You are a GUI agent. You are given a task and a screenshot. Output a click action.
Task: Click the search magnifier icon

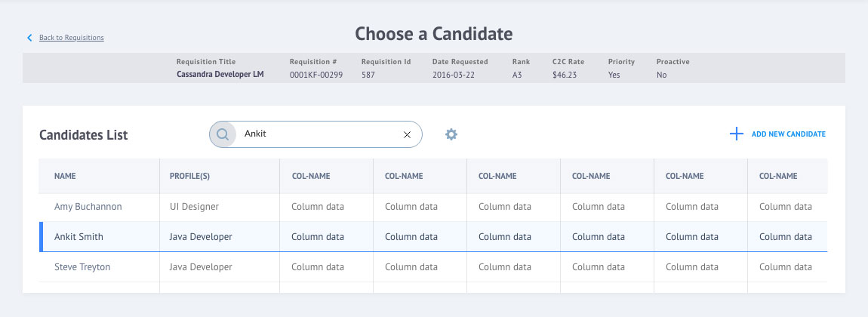(223, 134)
